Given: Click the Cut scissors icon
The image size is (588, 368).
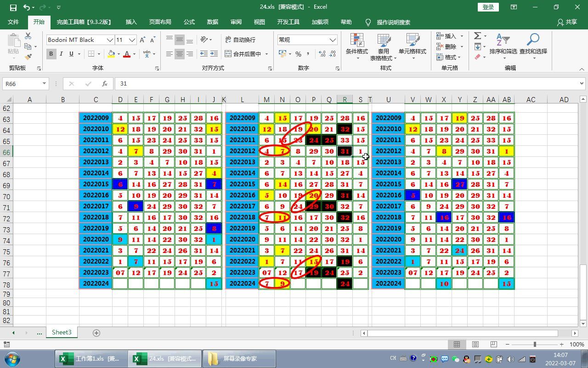Looking at the screenshot, I should [x=28, y=36].
